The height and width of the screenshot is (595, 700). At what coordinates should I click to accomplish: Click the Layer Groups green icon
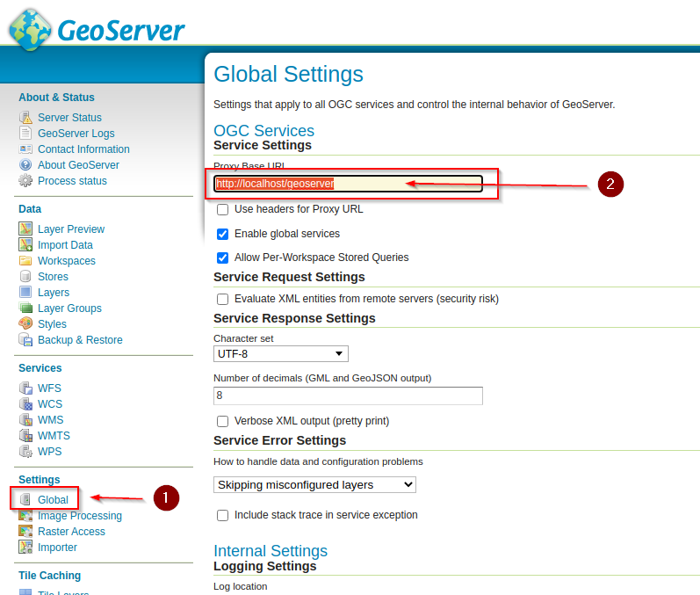pos(25,308)
